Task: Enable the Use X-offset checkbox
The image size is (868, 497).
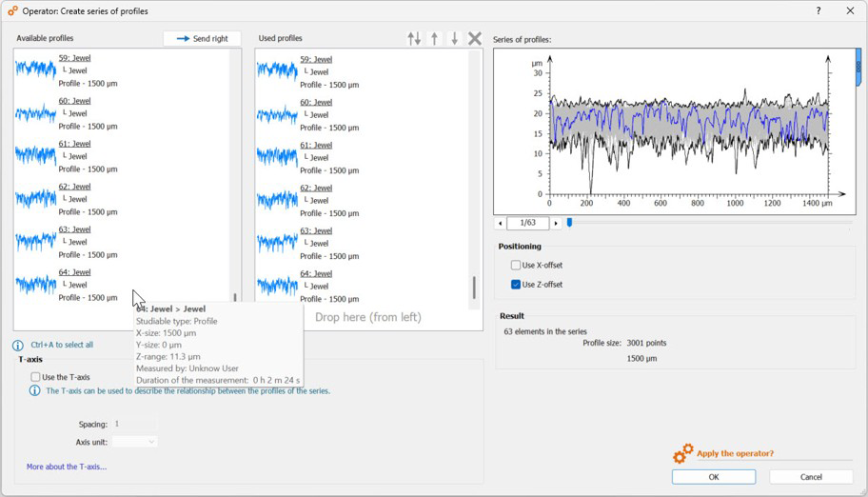Action: (516, 266)
